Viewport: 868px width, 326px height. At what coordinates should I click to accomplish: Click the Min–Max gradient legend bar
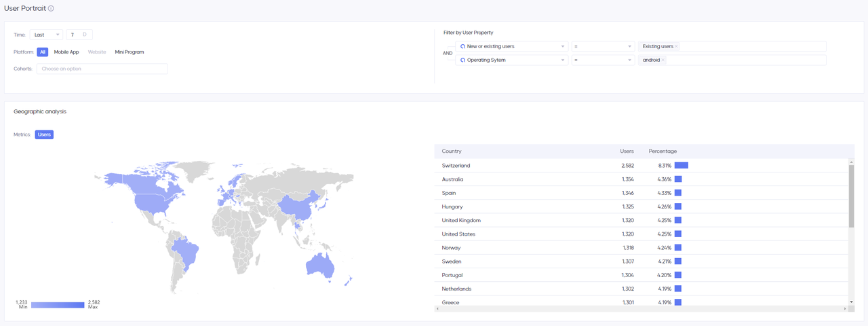(58, 305)
